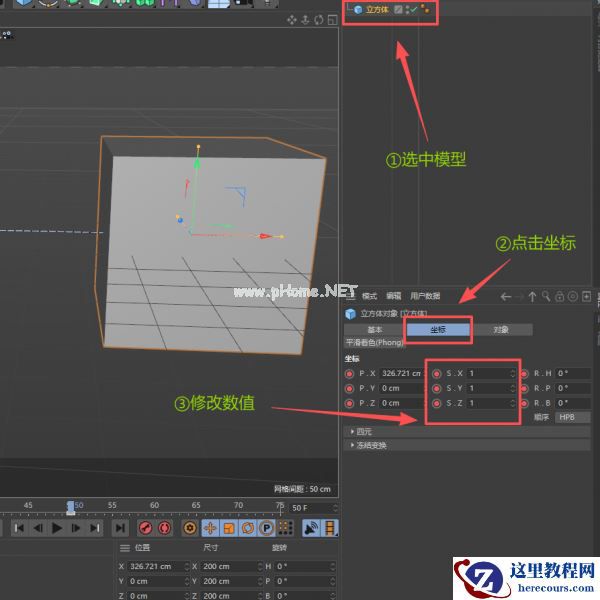Click the lock icon in attributes panel
This screenshot has height=600, width=600.
[559, 296]
